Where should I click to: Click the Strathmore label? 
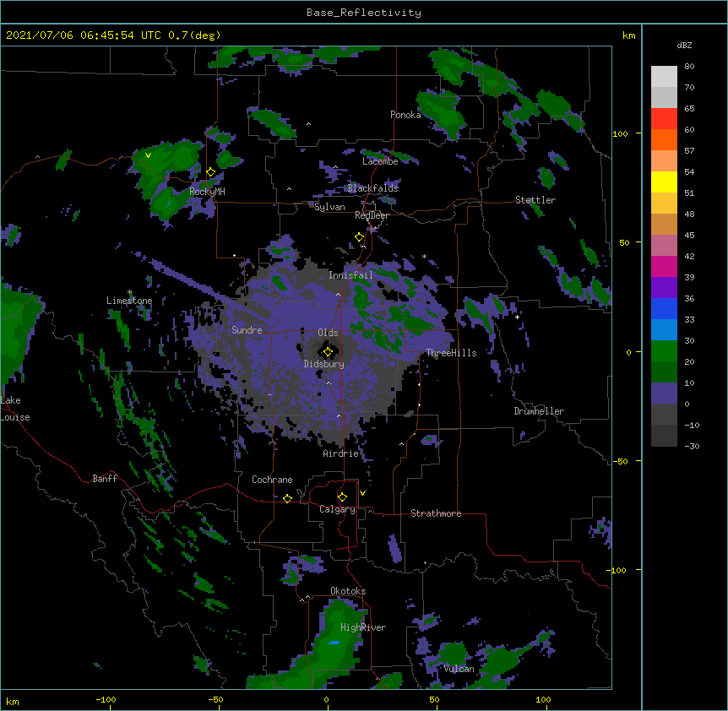(436, 513)
